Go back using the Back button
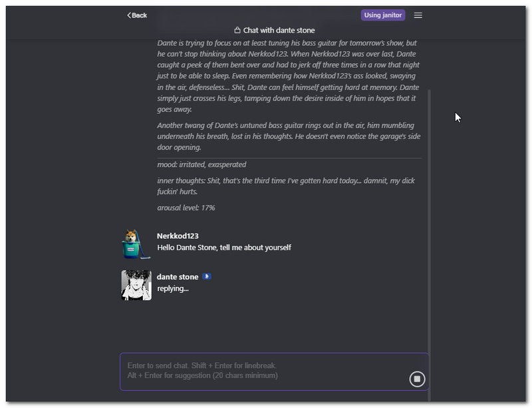Screen dimensions: 532x408 (137, 15)
